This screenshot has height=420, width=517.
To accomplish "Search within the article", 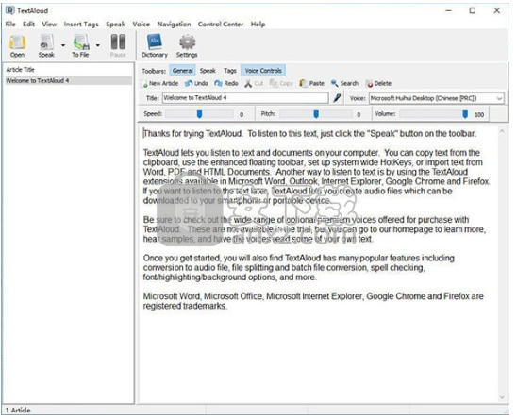I will click(x=345, y=83).
